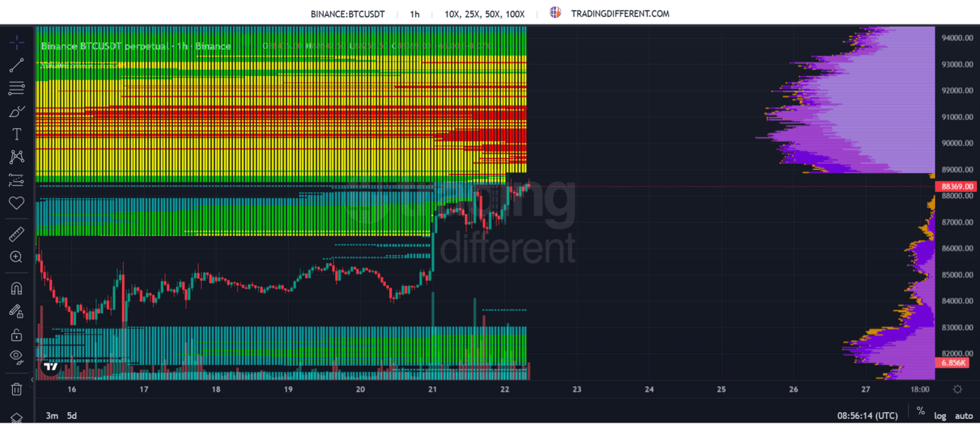Click date 19 on time axis
Viewport: 980px width, 425px height.
click(x=288, y=390)
